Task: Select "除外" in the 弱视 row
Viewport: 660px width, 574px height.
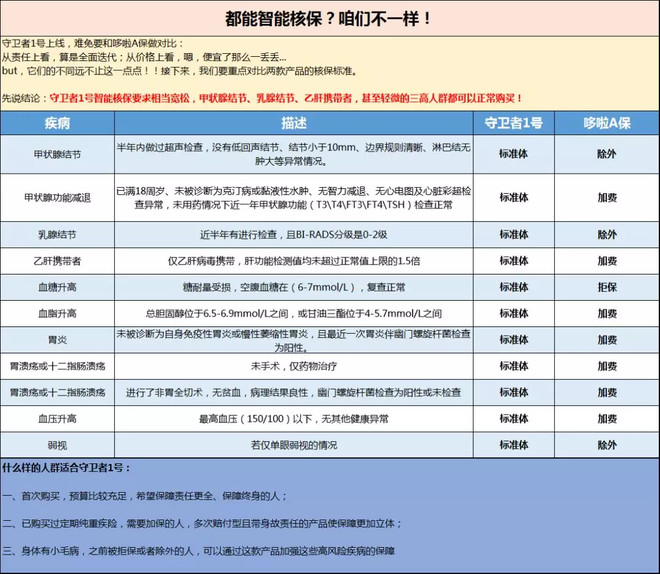Action: click(x=607, y=445)
